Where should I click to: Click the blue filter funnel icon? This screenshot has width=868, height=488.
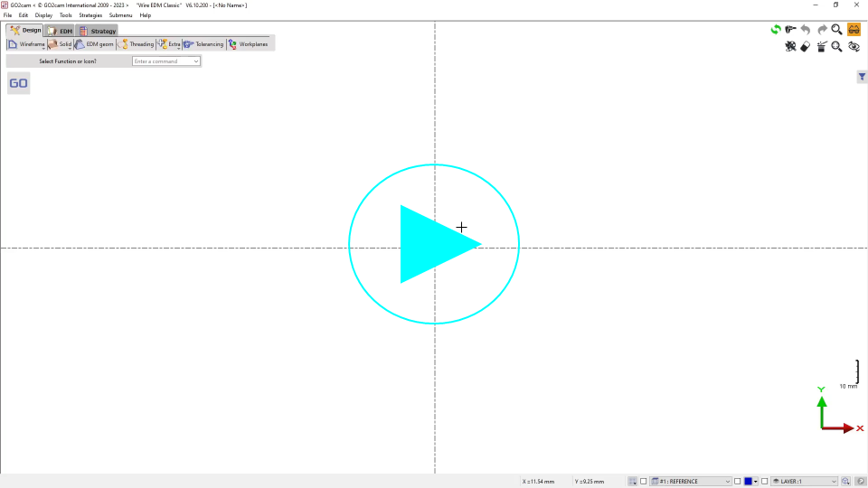(x=862, y=78)
